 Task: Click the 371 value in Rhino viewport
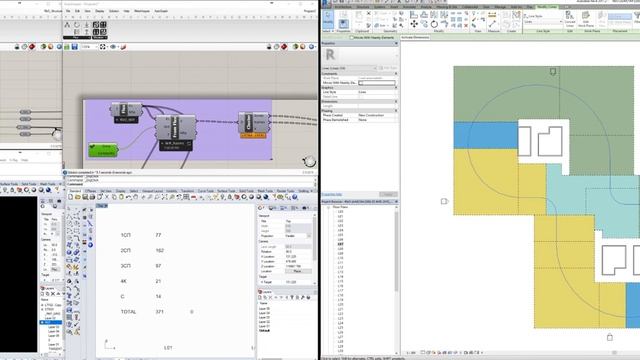[159, 311]
